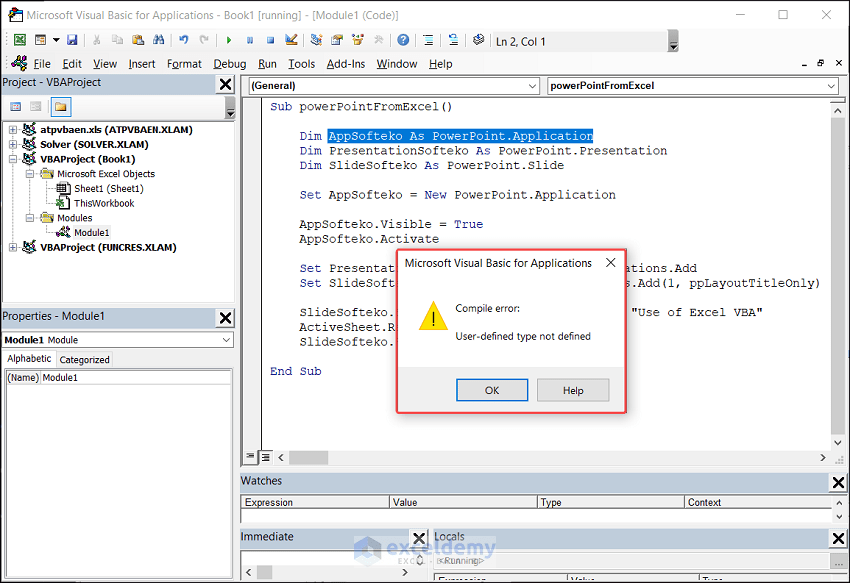Open the Debug menu
Screen dimensions: 850x583
[229, 64]
